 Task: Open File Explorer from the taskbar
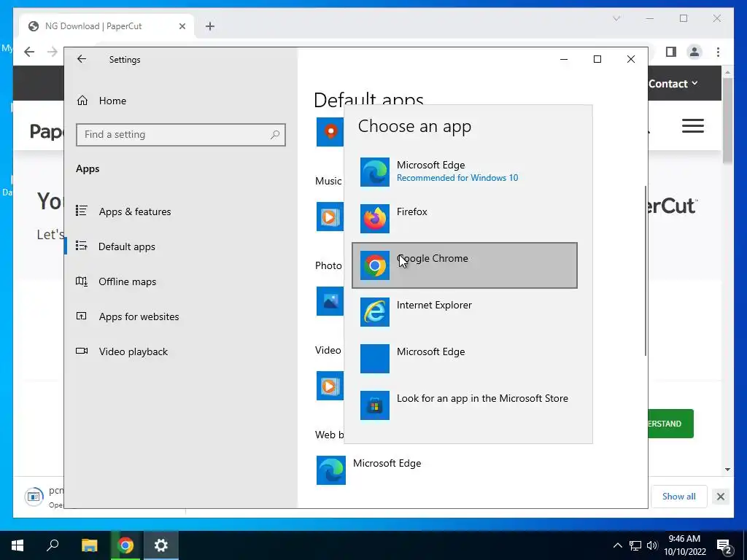click(89, 545)
